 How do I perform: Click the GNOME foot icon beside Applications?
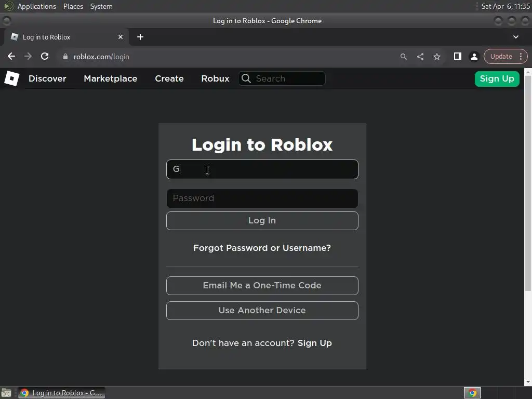tap(9, 6)
